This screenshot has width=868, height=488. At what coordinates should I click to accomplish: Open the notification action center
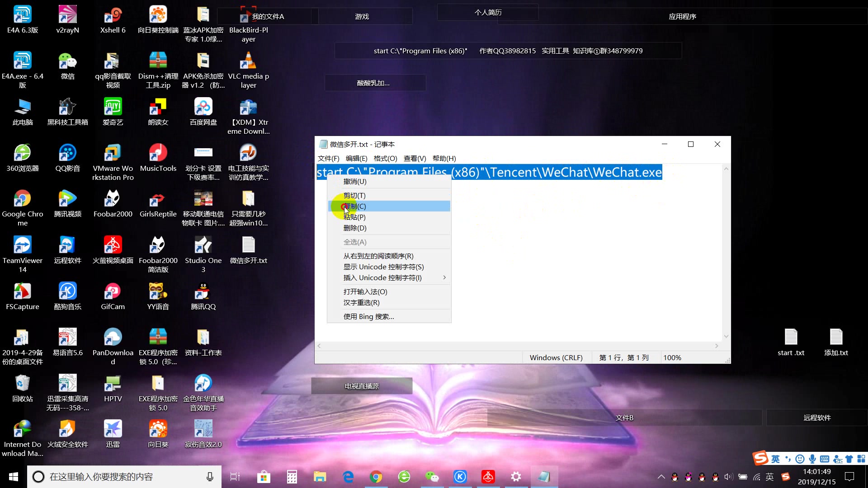849,477
